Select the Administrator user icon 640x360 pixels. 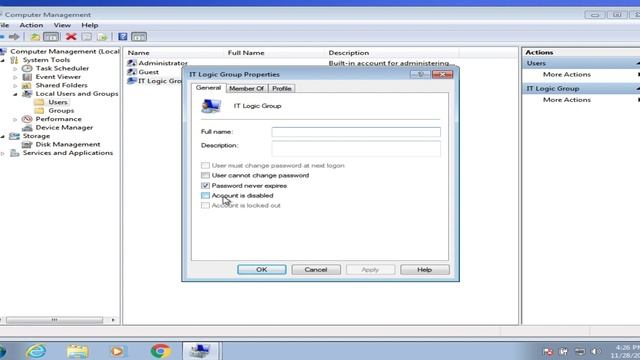click(x=131, y=63)
